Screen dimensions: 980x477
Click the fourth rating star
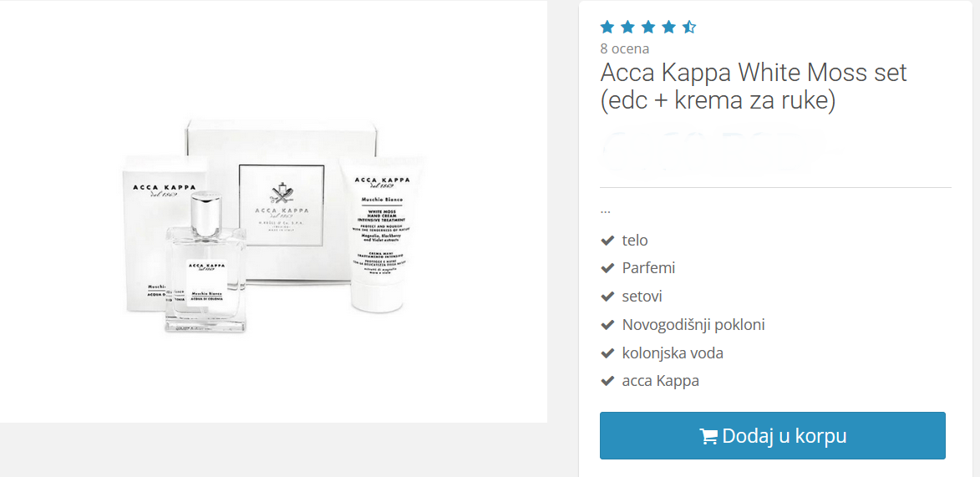pos(668,27)
